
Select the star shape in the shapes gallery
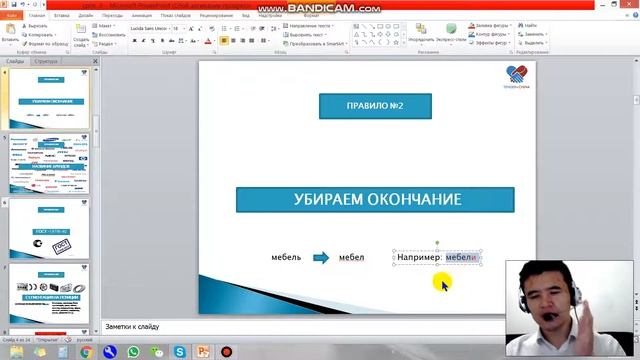click(x=396, y=42)
